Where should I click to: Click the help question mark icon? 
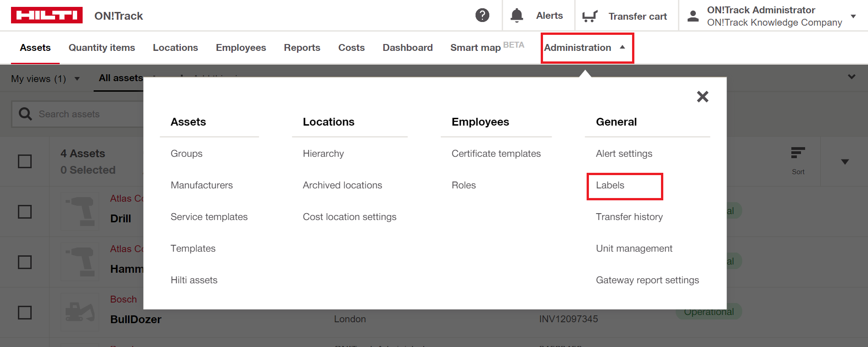point(482,16)
